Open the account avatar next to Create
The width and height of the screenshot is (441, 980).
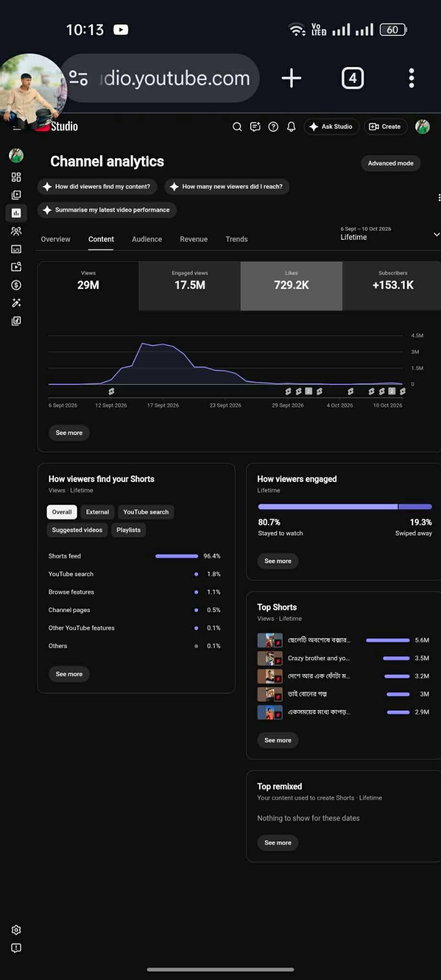422,127
